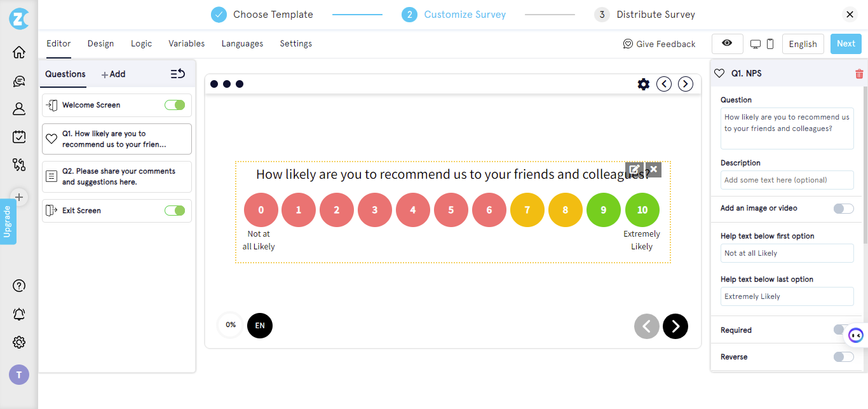The width and height of the screenshot is (868, 409).
Task: Open the Logic tab
Action: point(141,43)
